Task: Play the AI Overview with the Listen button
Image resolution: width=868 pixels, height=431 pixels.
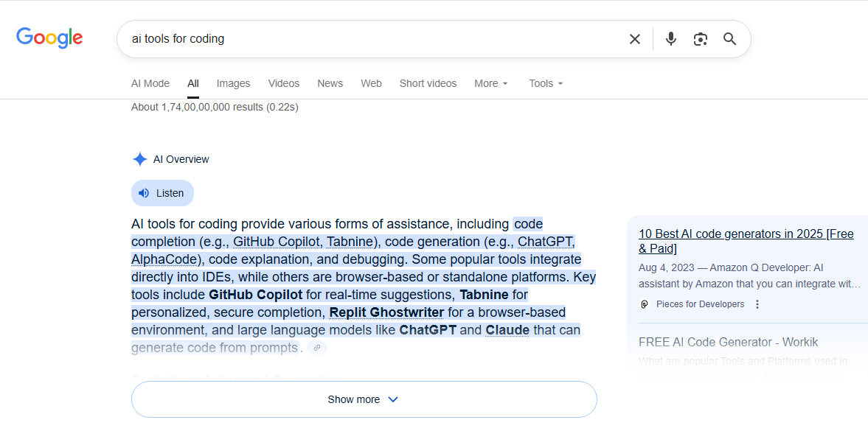Action: pos(162,192)
